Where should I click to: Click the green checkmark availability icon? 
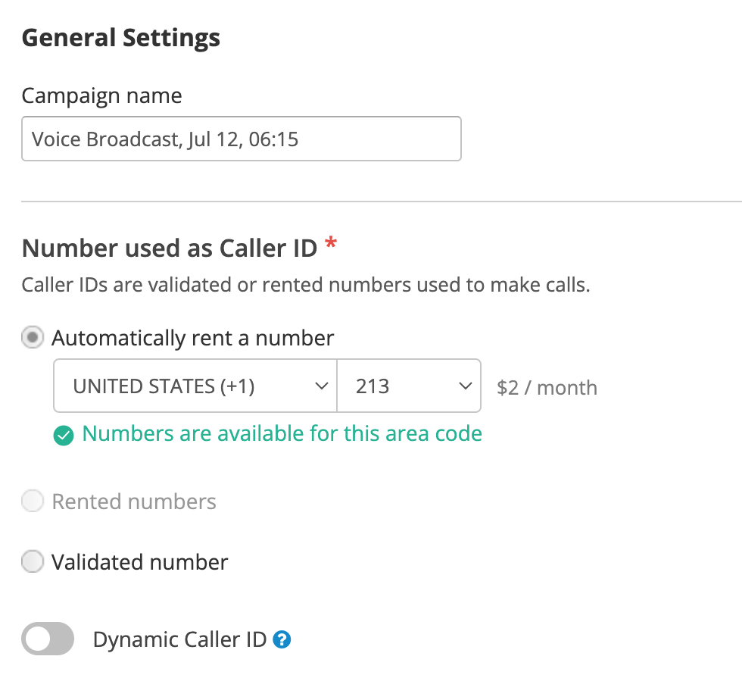tap(64, 436)
